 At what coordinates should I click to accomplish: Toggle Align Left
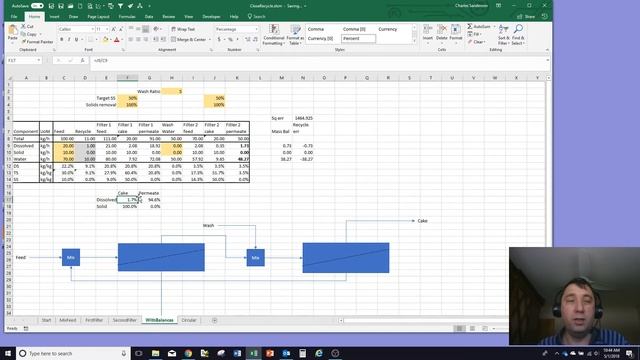(131, 40)
